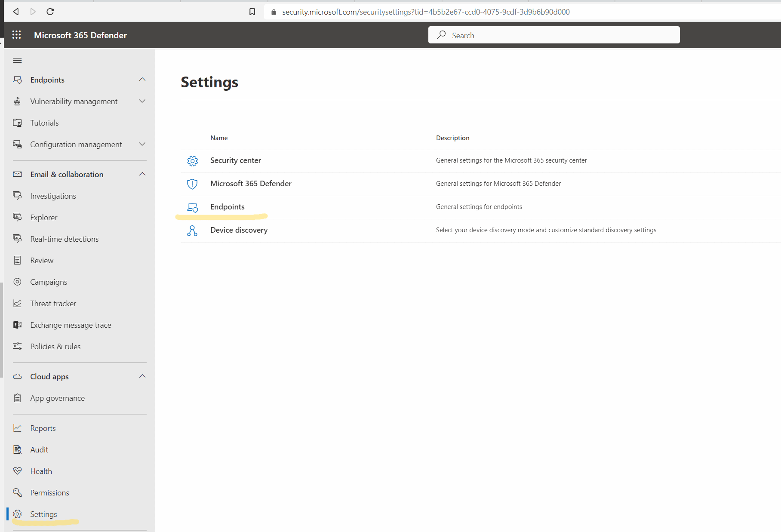Click the Review sidebar icon
This screenshot has width=781, height=532.
click(x=17, y=260)
